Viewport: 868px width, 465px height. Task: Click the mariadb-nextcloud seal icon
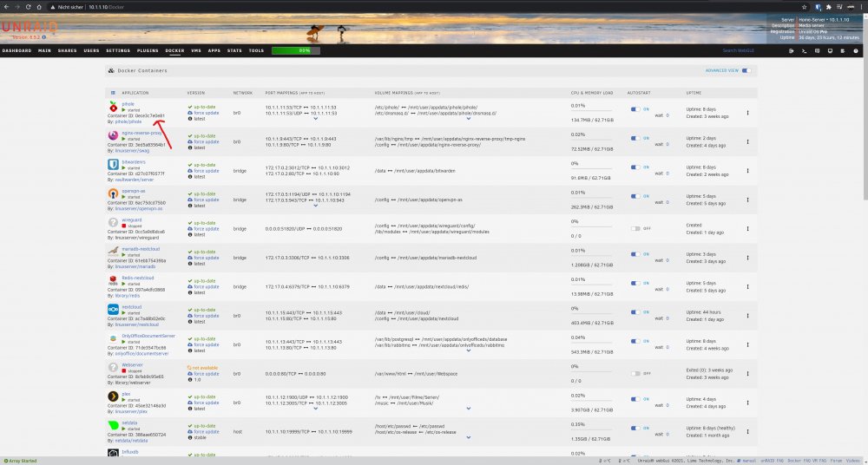coord(113,252)
